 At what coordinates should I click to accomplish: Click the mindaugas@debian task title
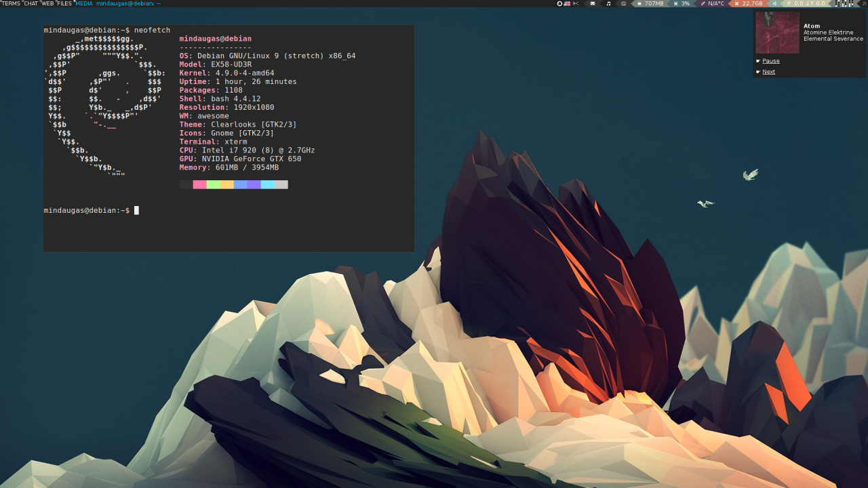128,3
